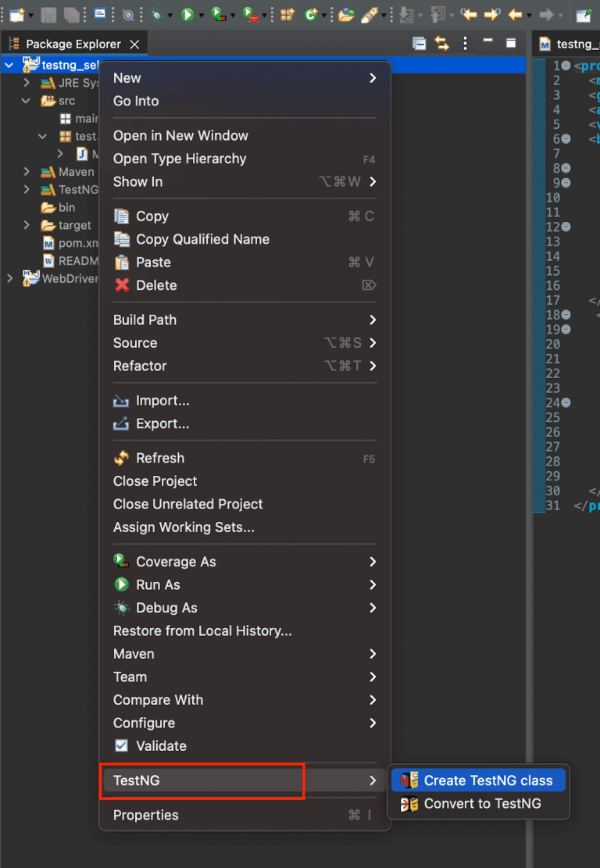Click the Copy icon in the context menu

click(x=121, y=216)
